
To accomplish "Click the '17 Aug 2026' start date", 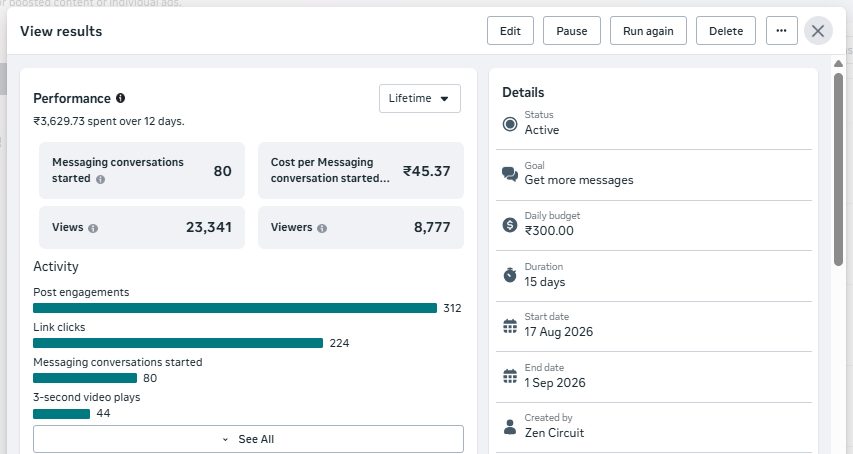I will [559, 332].
